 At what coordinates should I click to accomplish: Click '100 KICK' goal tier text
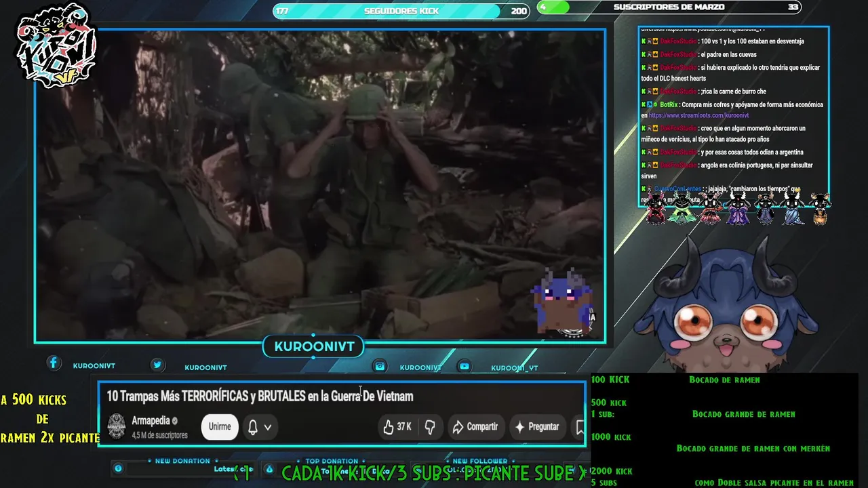tap(610, 380)
